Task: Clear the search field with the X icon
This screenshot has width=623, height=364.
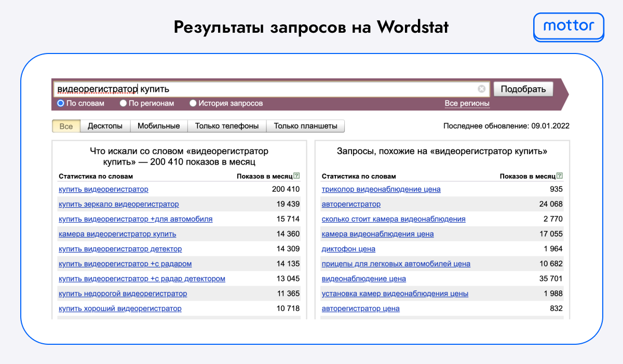Action: point(481,89)
